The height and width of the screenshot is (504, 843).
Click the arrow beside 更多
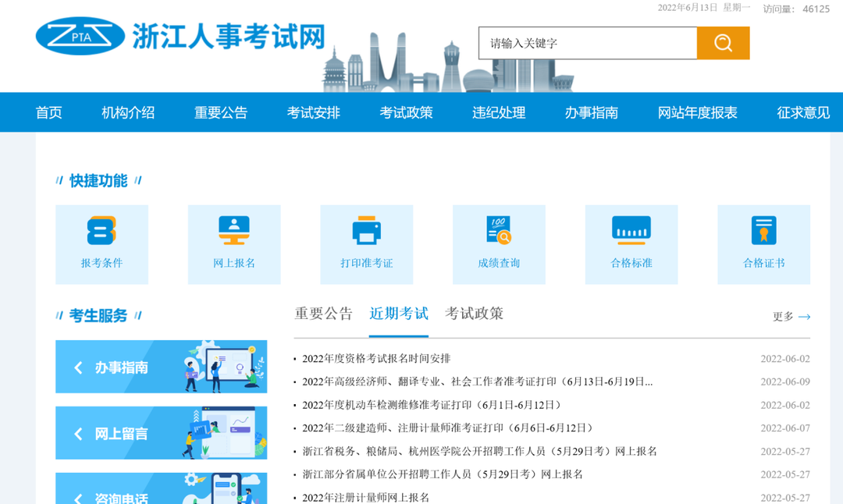[804, 317]
